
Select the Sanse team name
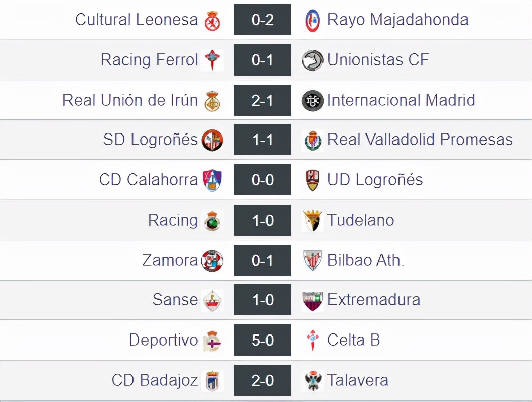[x=175, y=300]
